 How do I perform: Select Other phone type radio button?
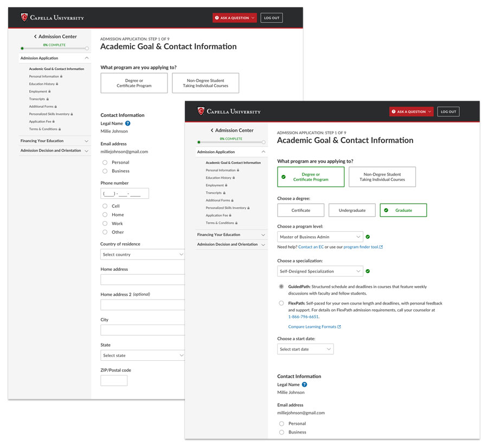point(105,232)
